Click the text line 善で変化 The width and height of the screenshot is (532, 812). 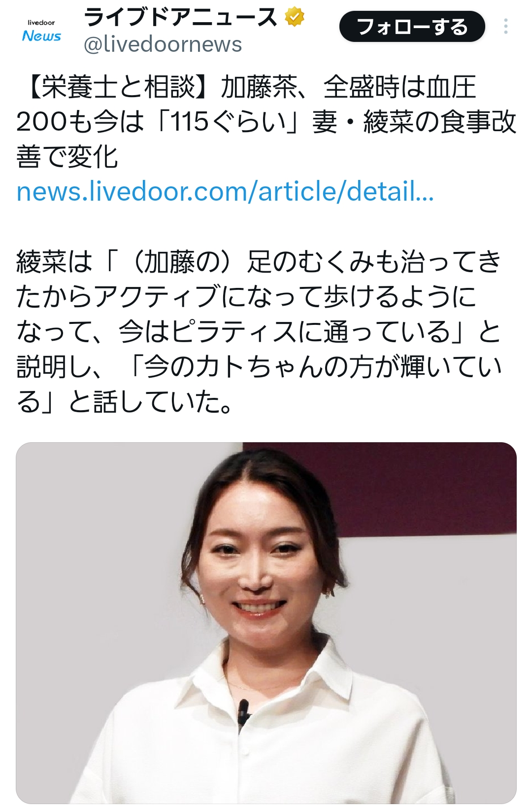coord(67,157)
